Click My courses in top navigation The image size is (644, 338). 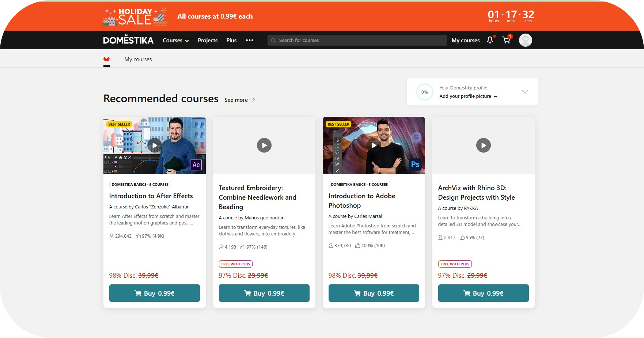coord(465,41)
